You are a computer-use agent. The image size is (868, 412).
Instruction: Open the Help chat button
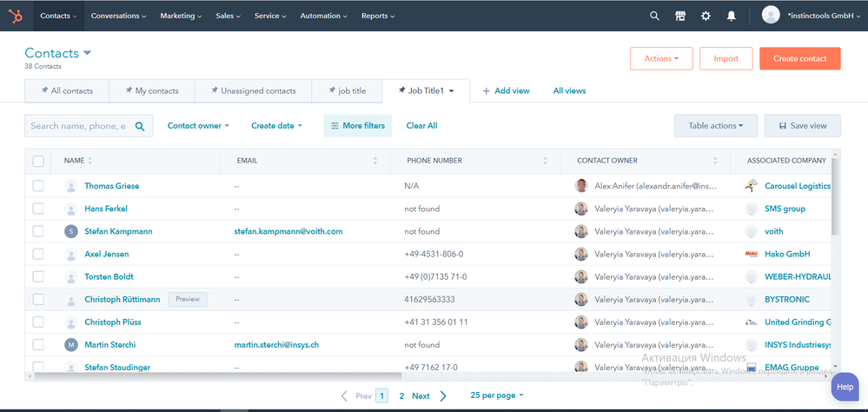[x=845, y=387]
